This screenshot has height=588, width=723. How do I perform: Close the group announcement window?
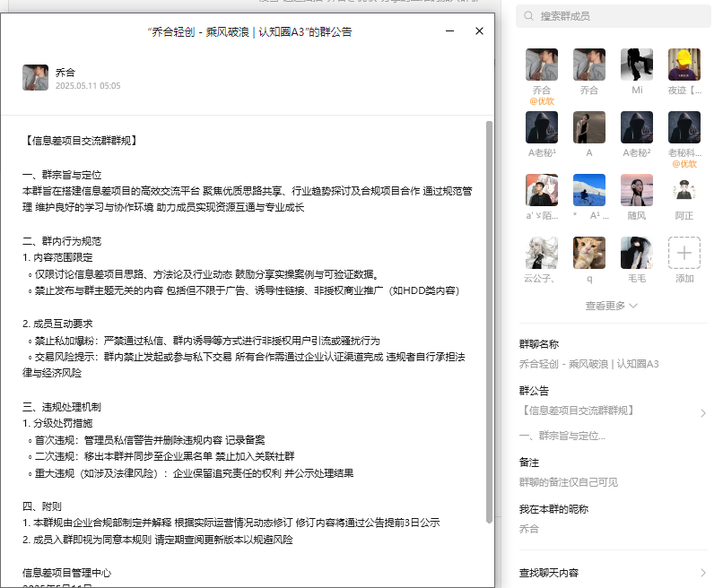click(480, 30)
